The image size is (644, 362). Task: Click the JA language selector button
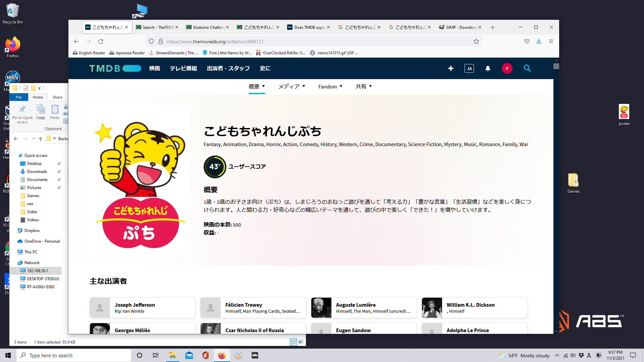pos(469,68)
